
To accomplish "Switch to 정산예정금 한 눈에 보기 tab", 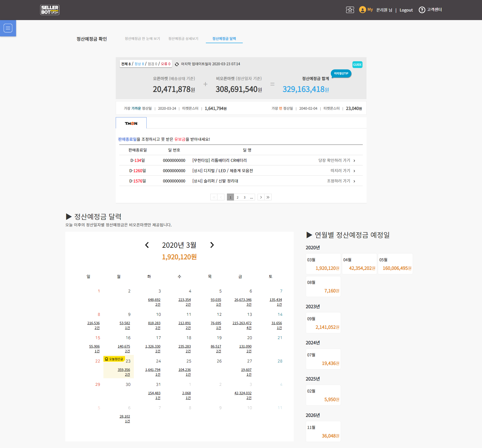I will pos(142,39).
